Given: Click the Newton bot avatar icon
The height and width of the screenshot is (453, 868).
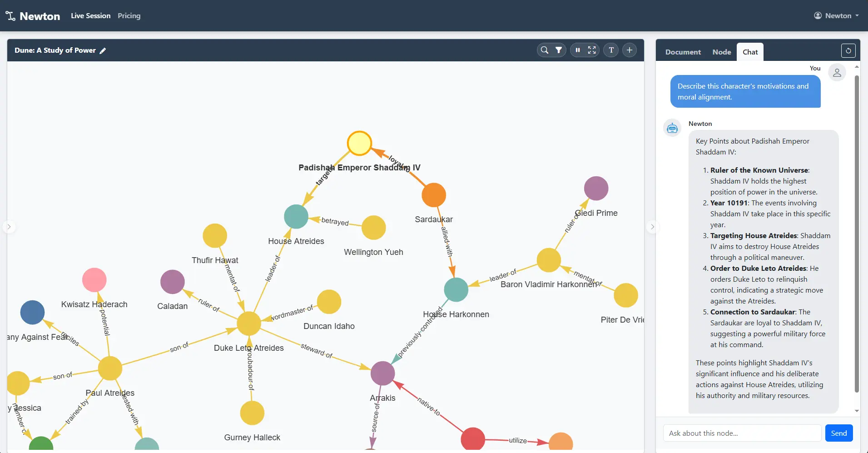Looking at the screenshot, I should 672,128.
